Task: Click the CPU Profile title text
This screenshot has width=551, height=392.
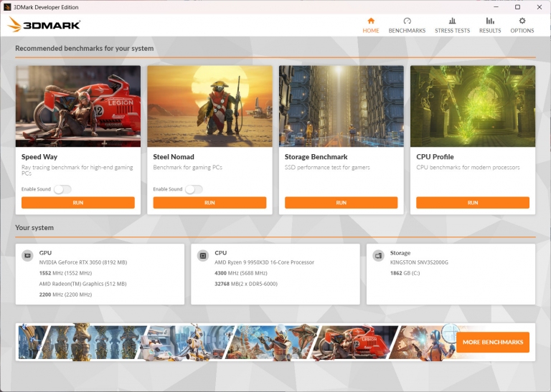Action: coord(435,157)
